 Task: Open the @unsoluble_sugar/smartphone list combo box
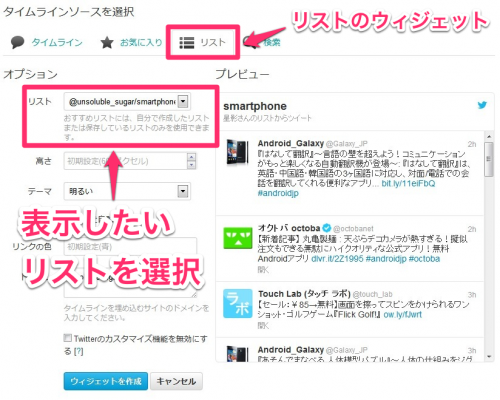127,101
